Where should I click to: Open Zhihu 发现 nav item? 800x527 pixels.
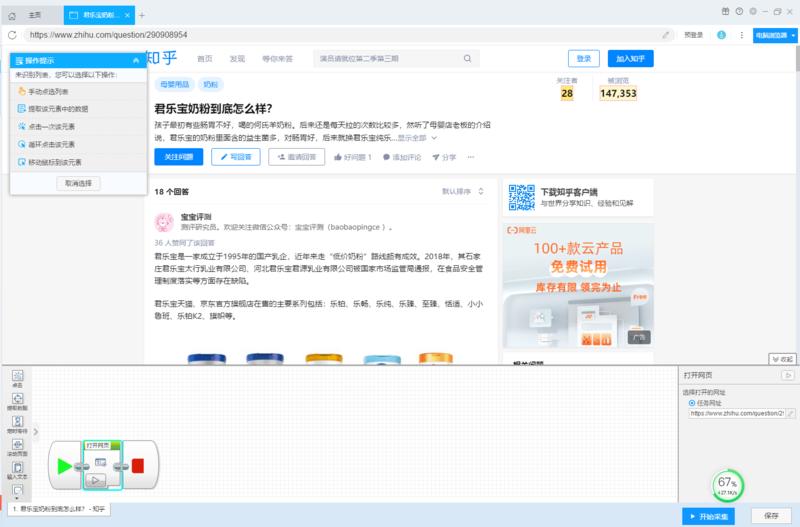pos(237,59)
